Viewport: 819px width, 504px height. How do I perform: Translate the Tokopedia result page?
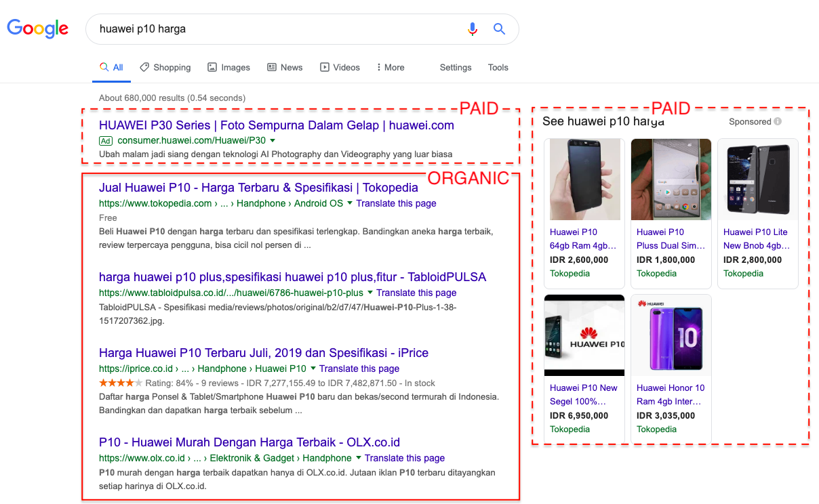pos(396,203)
